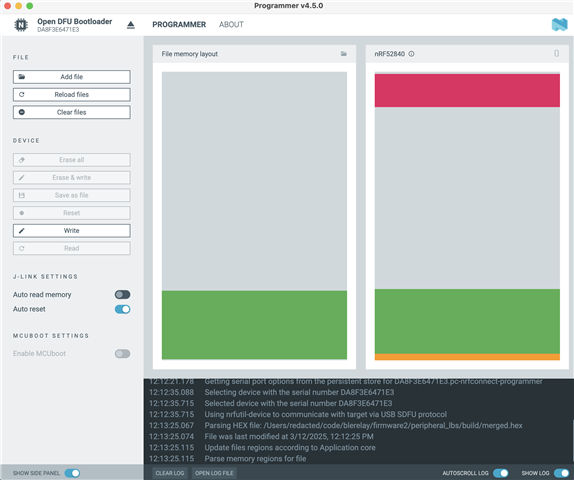Click the Clear Log button
Viewport: 574px width, 480px height.
pyautogui.click(x=170, y=473)
